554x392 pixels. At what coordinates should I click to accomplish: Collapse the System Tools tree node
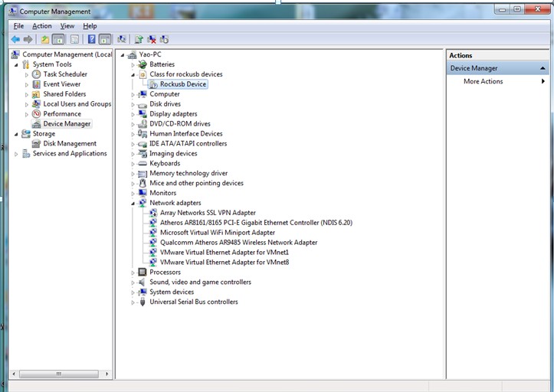(x=17, y=64)
